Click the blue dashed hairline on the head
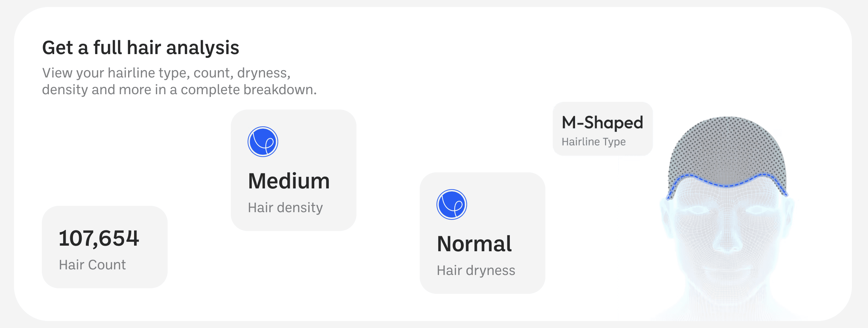 727,185
